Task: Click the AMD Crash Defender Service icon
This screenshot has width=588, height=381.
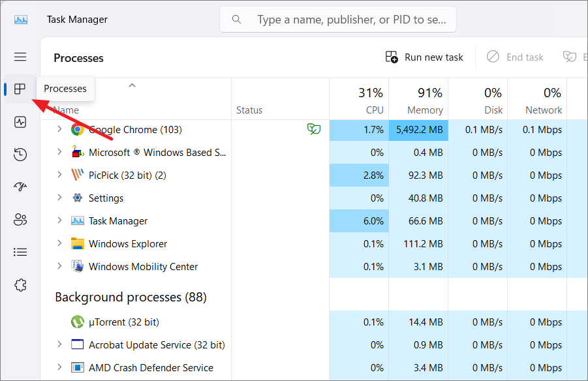Action: point(78,367)
